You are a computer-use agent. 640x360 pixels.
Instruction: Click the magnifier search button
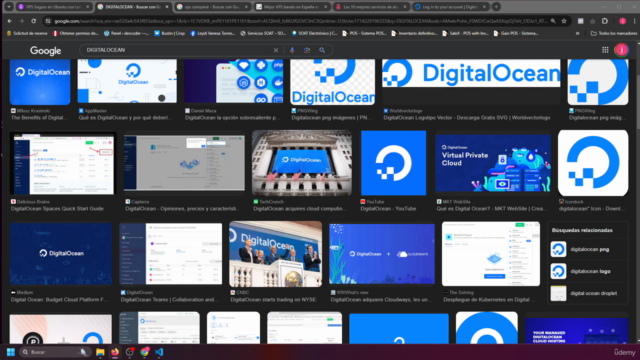pos(322,50)
